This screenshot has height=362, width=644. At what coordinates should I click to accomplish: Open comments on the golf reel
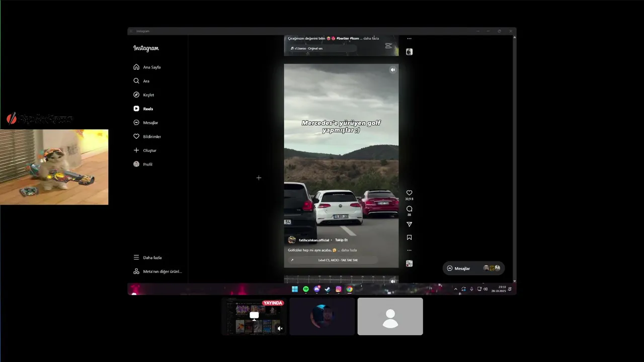pyautogui.click(x=409, y=209)
